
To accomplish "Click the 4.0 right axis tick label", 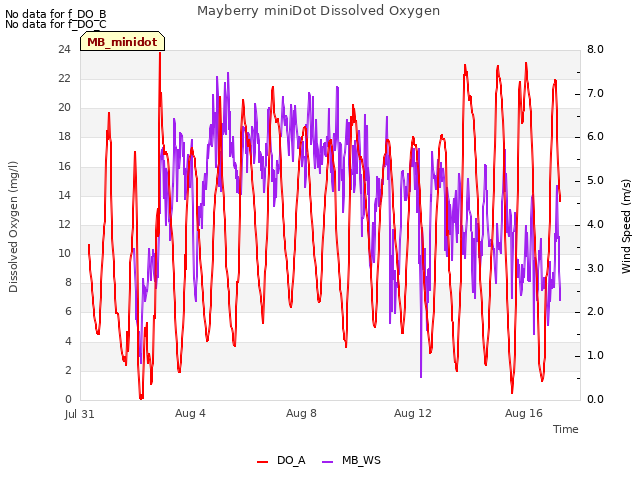I will [595, 224].
